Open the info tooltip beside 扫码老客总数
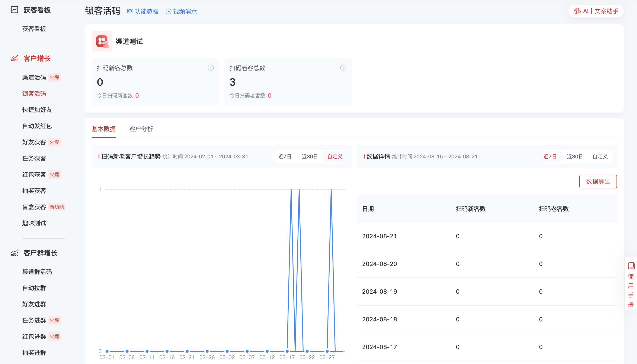The width and height of the screenshot is (637, 364). click(x=343, y=68)
